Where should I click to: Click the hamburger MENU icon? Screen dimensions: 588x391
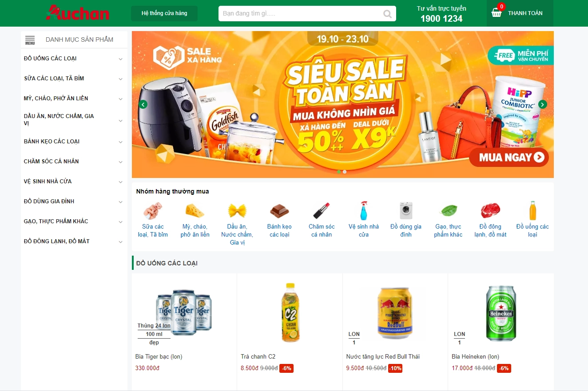pos(30,40)
